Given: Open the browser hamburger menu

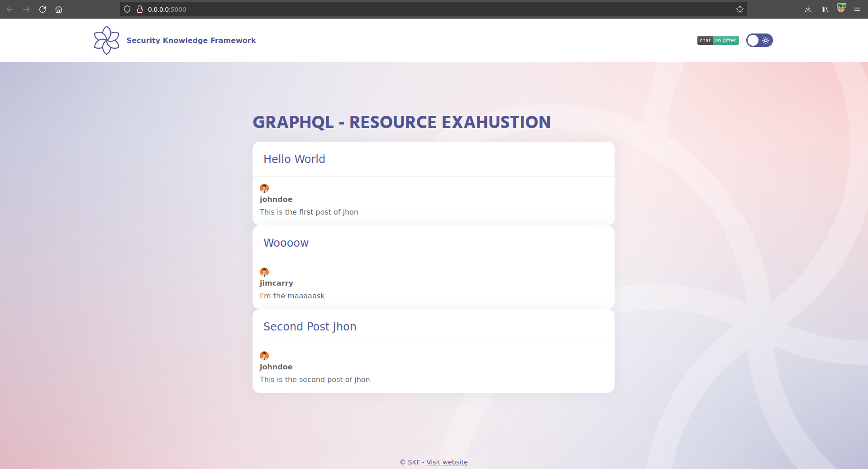Looking at the screenshot, I should pos(857,9).
